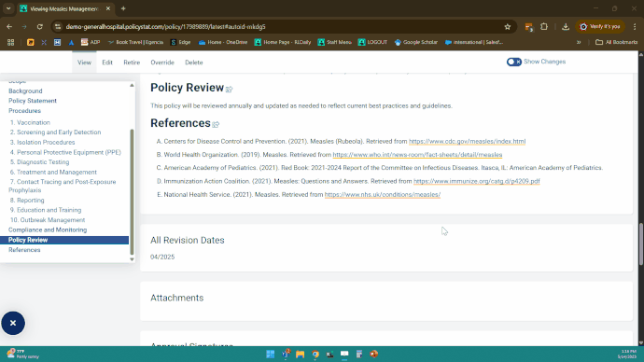Open the Home Page - RLDaily bookmark
This screenshot has height=362, width=644.
[283, 42]
